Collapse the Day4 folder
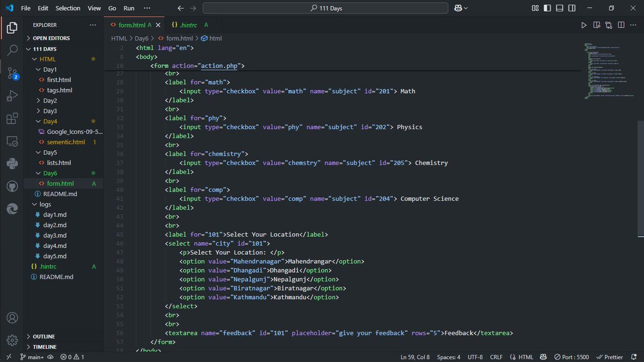 point(64,121)
